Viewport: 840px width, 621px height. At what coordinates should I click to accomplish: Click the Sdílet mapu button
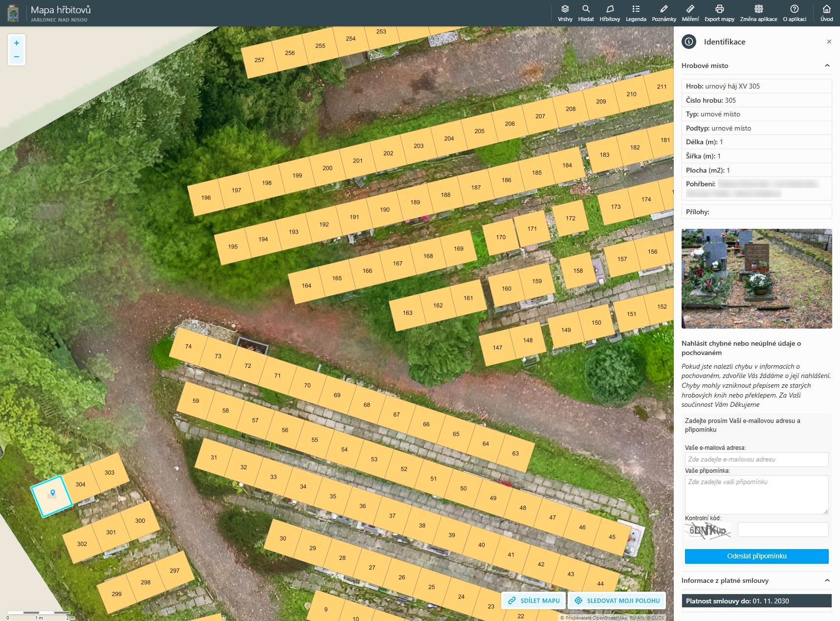533,600
